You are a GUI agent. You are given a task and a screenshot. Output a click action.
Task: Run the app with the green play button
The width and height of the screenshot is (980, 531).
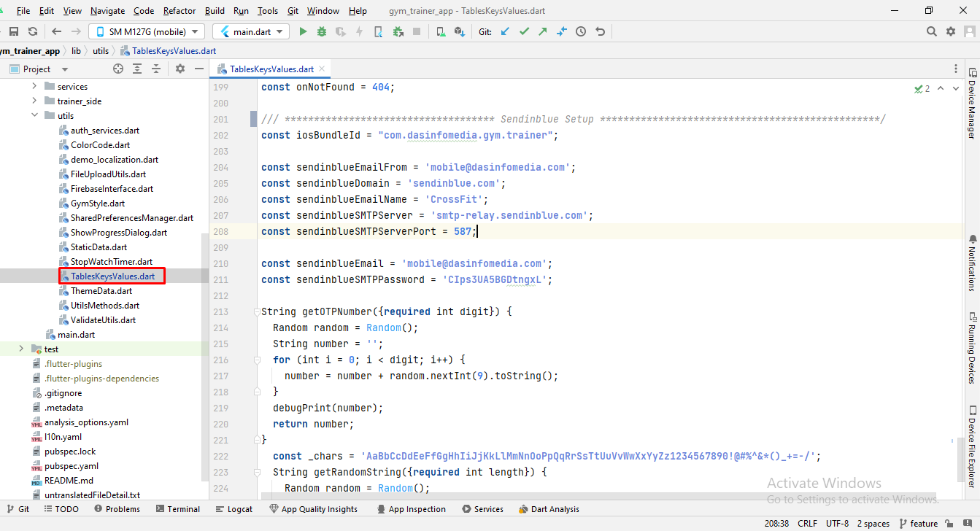pyautogui.click(x=303, y=31)
